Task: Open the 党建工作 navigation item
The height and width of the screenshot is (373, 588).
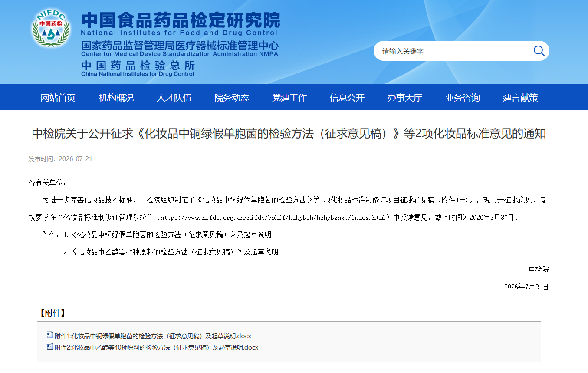Action: [289, 98]
